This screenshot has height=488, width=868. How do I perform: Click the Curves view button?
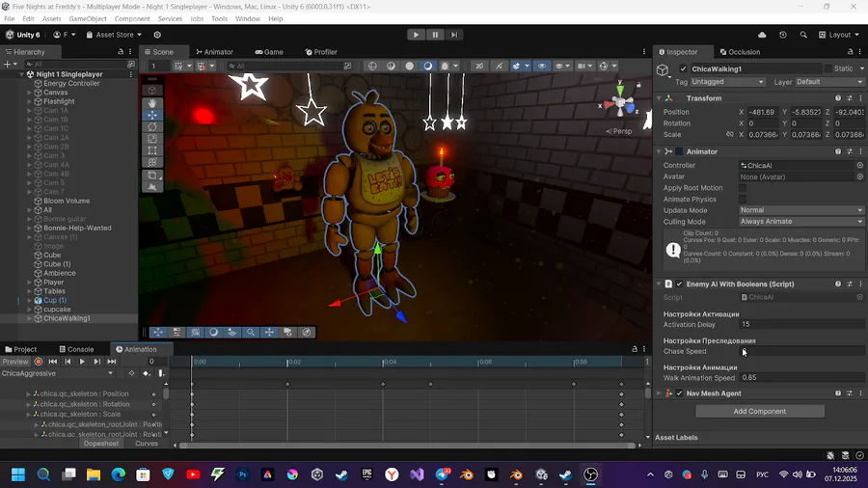pos(147,444)
